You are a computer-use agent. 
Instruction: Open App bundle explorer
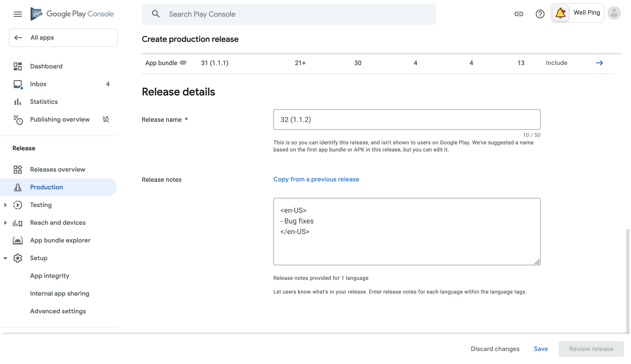pyautogui.click(x=60, y=240)
